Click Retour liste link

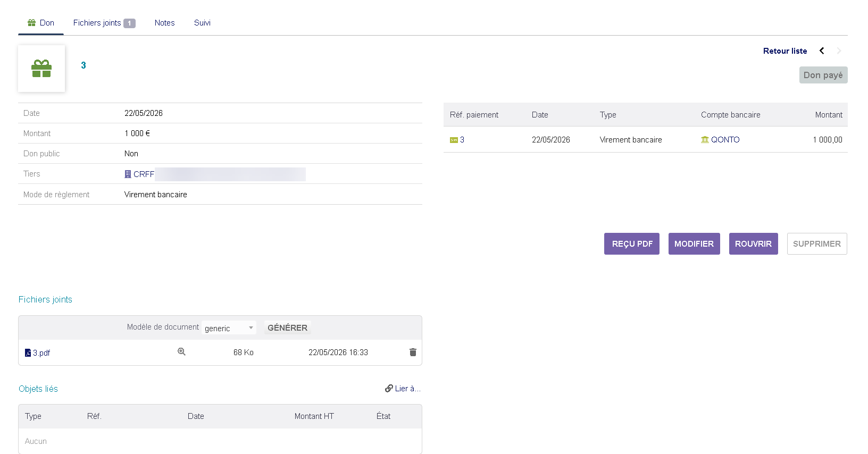(785, 51)
